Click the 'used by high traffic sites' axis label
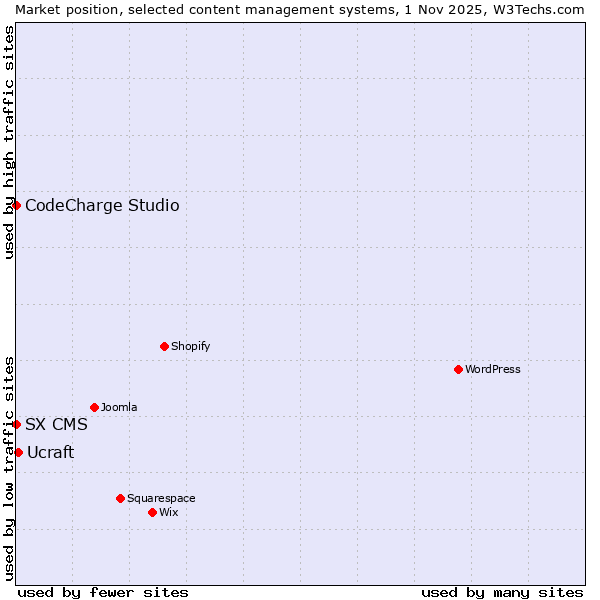Viewport: 600px width, 600px height. click(9, 142)
